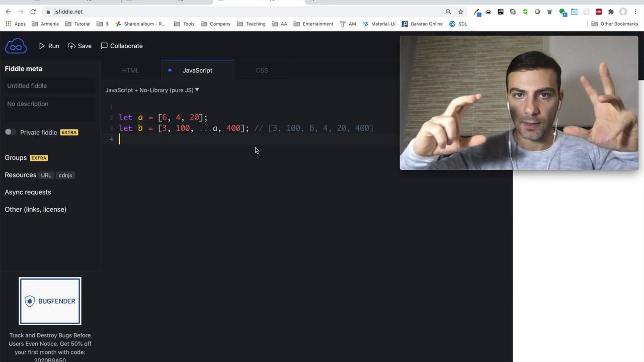Click the grey sphere extension icon

[537, 12]
